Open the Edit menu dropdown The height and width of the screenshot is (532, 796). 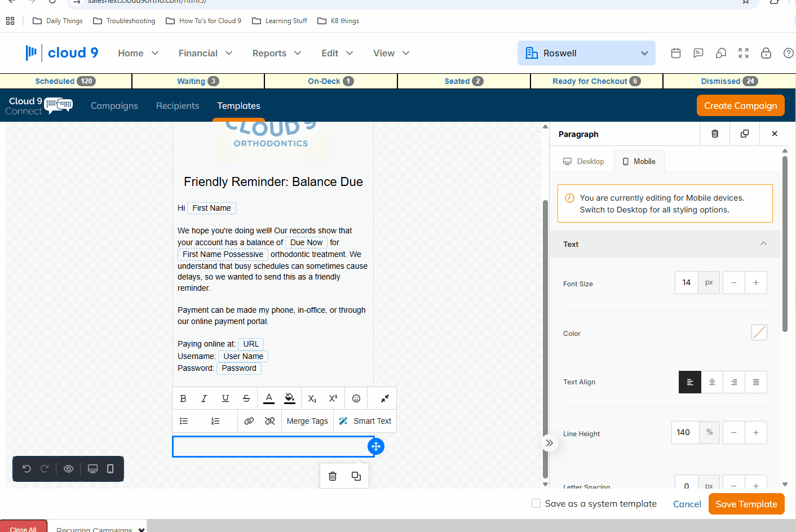(x=337, y=53)
